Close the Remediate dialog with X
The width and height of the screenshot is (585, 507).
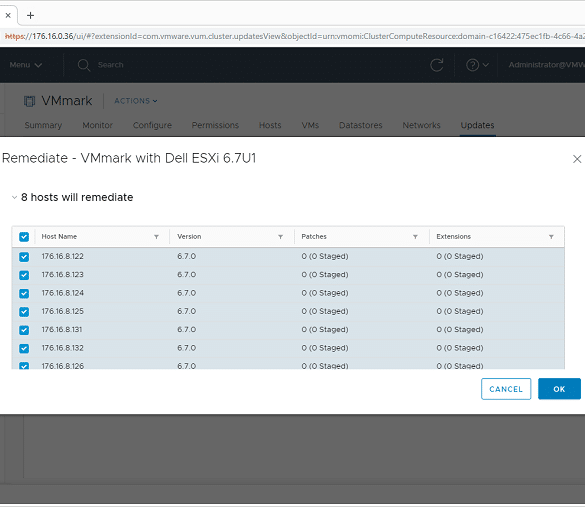577,159
